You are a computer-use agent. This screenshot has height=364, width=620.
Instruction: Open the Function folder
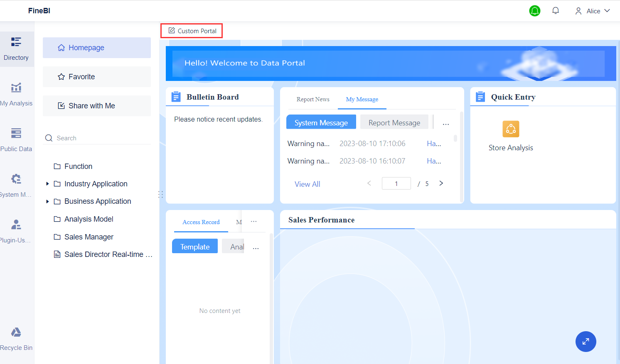click(x=73, y=166)
